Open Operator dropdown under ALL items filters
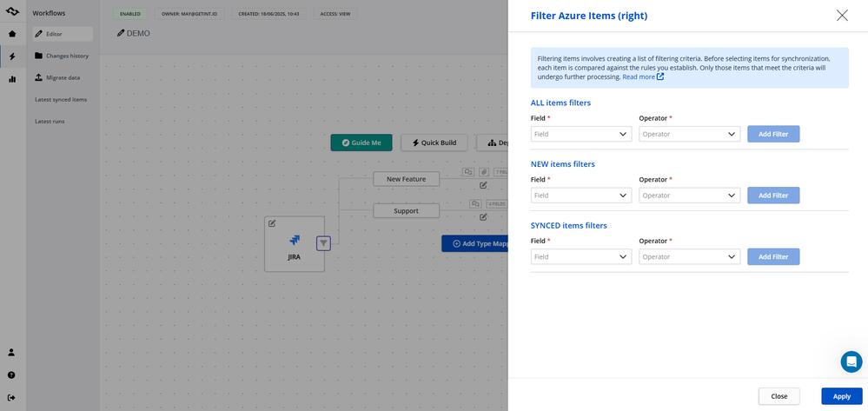868x411 pixels. tap(690, 134)
